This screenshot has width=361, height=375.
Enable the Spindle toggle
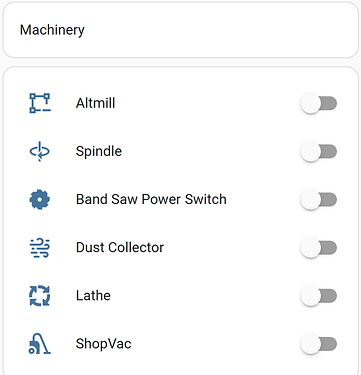click(x=319, y=151)
